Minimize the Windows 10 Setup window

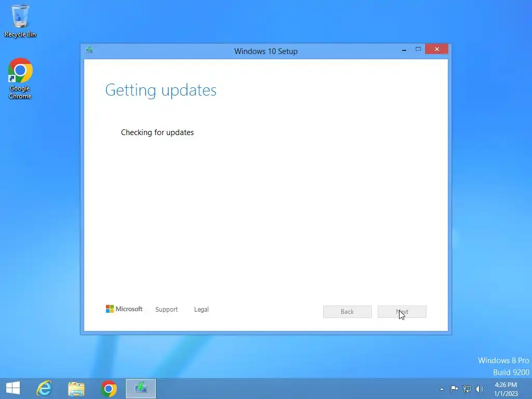pos(404,49)
